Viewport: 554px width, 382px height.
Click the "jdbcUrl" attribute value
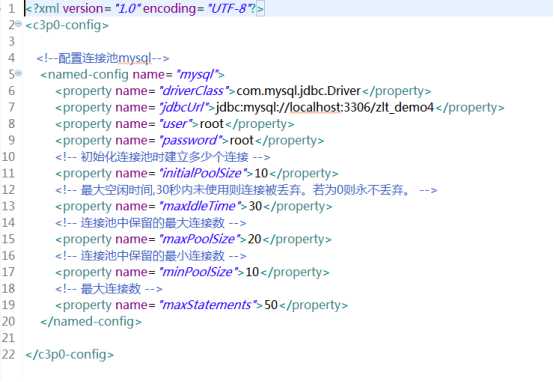(x=184, y=107)
